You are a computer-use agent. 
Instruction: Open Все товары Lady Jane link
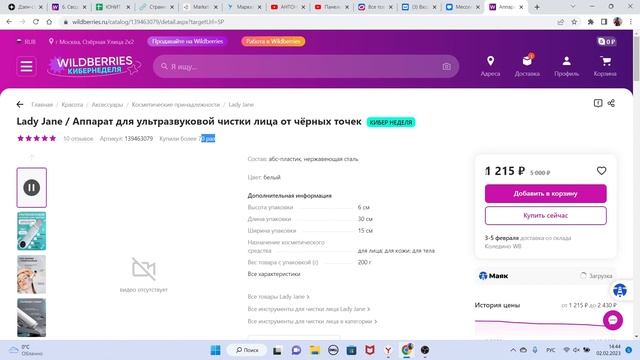coord(278,297)
